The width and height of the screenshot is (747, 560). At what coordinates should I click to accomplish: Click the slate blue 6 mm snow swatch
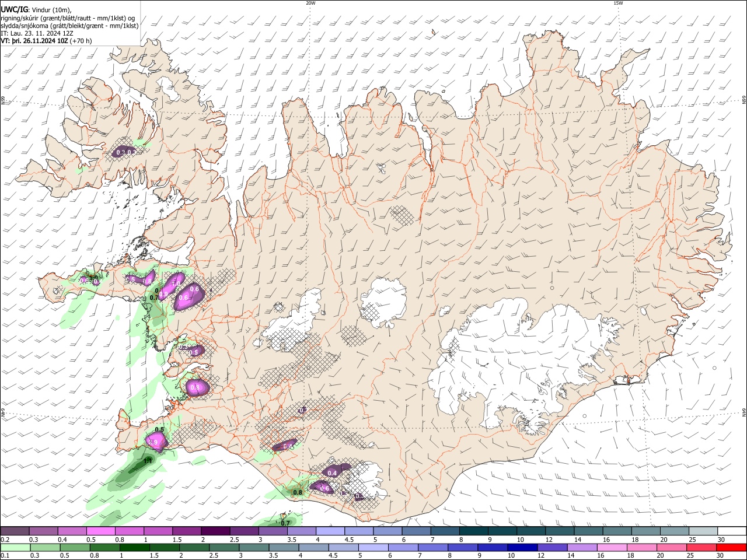point(417,531)
